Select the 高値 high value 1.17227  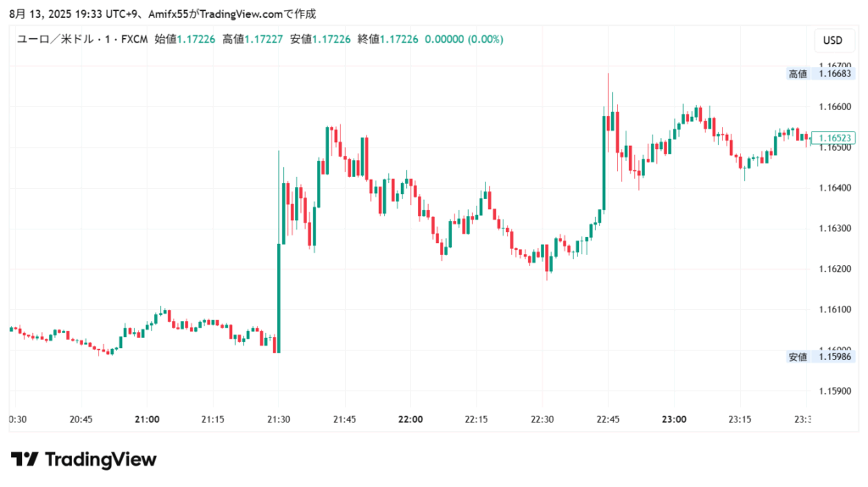click(x=264, y=39)
